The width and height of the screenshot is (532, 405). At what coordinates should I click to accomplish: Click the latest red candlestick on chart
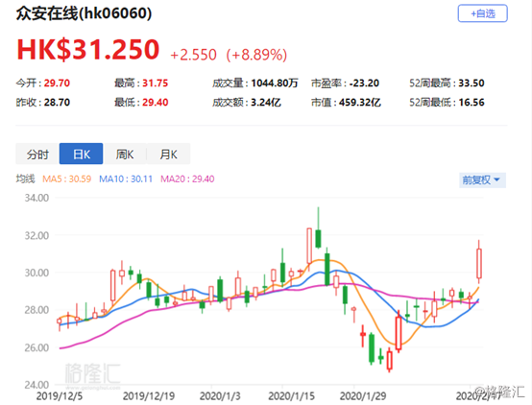pyautogui.click(x=479, y=264)
